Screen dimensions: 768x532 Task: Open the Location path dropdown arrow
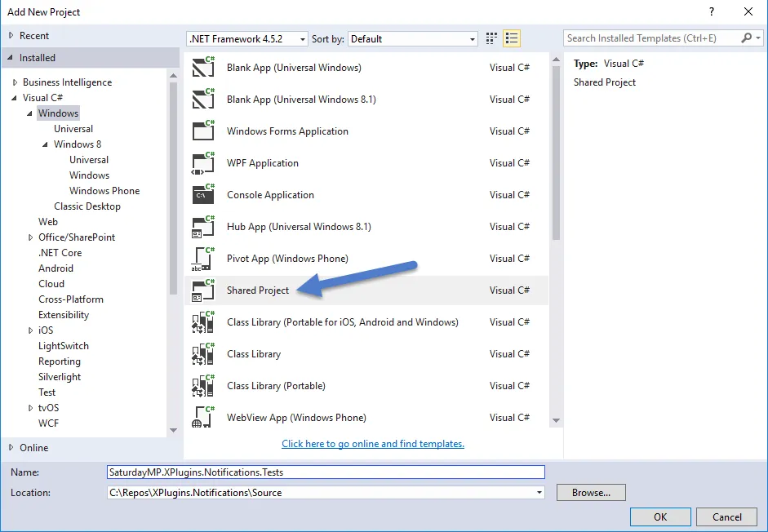click(x=539, y=492)
